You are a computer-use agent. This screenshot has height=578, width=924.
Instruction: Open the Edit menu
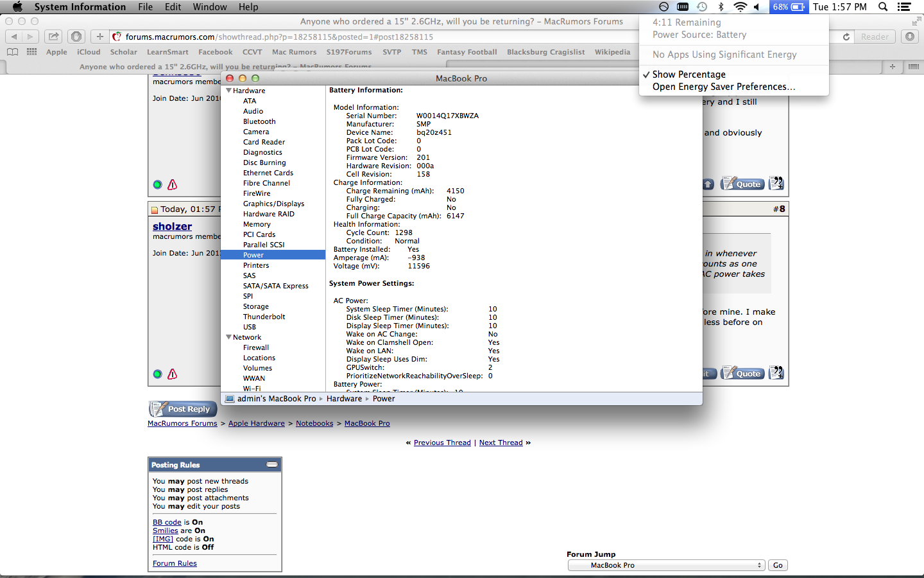pyautogui.click(x=173, y=7)
